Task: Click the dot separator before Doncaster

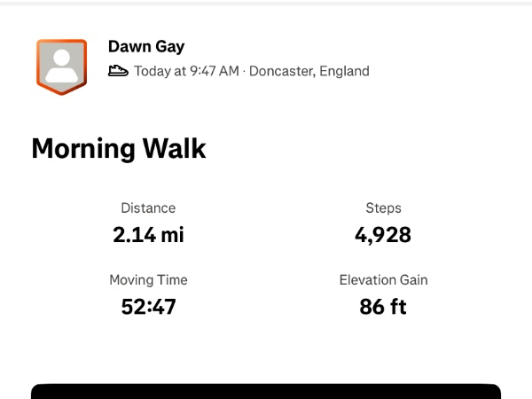Action: 244,71
